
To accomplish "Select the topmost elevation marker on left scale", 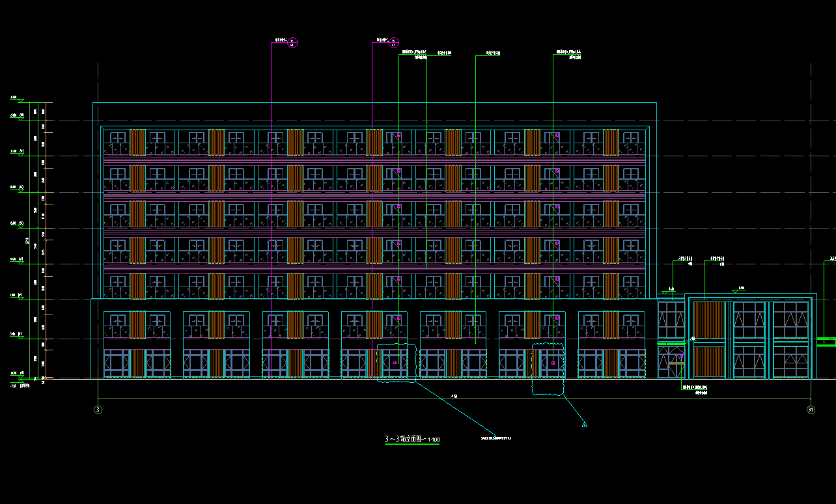I will [x=20, y=100].
